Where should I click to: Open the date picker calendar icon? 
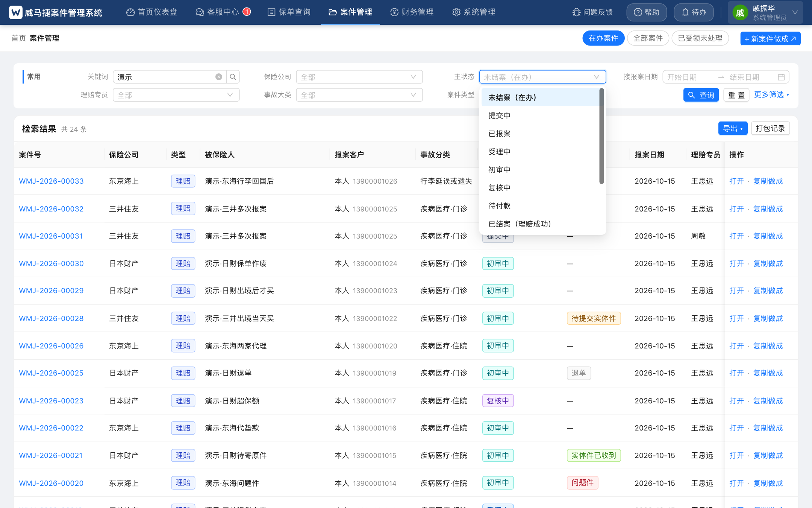pyautogui.click(x=781, y=77)
